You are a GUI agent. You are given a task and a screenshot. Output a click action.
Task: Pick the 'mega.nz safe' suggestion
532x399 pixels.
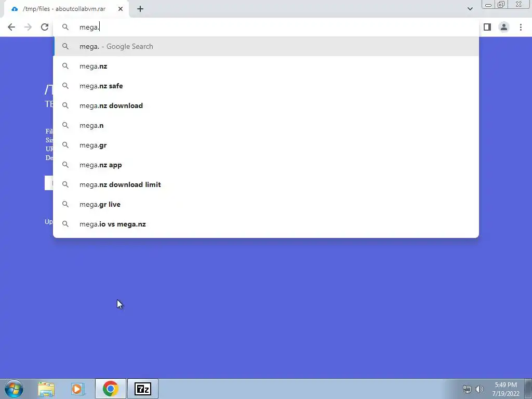click(x=266, y=86)
